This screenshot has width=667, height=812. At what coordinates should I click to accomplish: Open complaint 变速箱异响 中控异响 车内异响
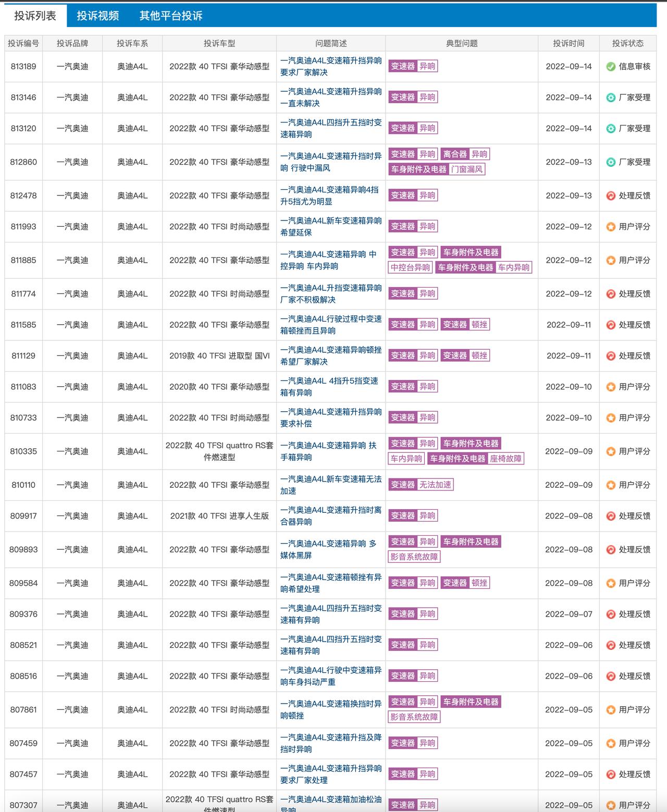tap(328, 260)
